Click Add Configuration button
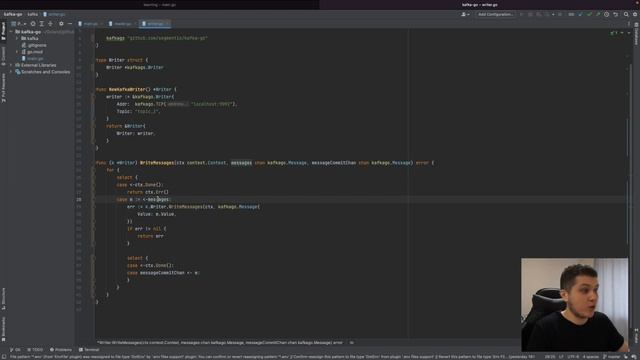Viewport: 640px width, 360px height. pyautogui.click(x=495, y=14)
